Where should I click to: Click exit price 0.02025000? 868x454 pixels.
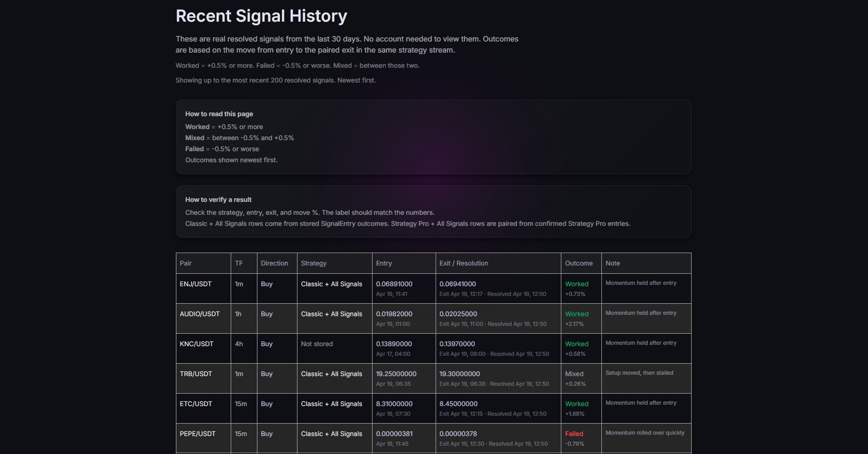[458, 314]
